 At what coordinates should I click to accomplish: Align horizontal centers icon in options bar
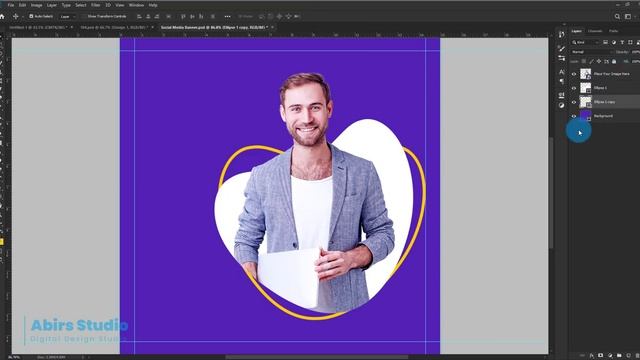pos(148,16)
